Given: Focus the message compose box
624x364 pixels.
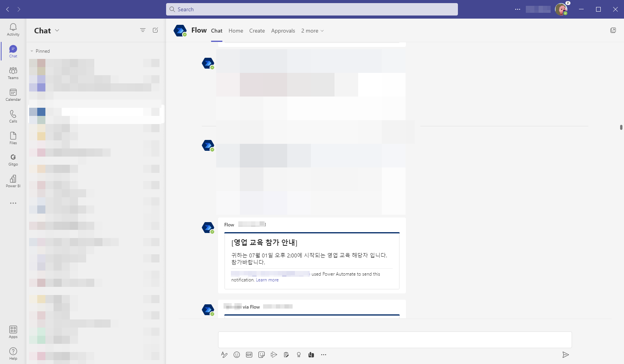Looking at the screenshot, I should [395, 340].
